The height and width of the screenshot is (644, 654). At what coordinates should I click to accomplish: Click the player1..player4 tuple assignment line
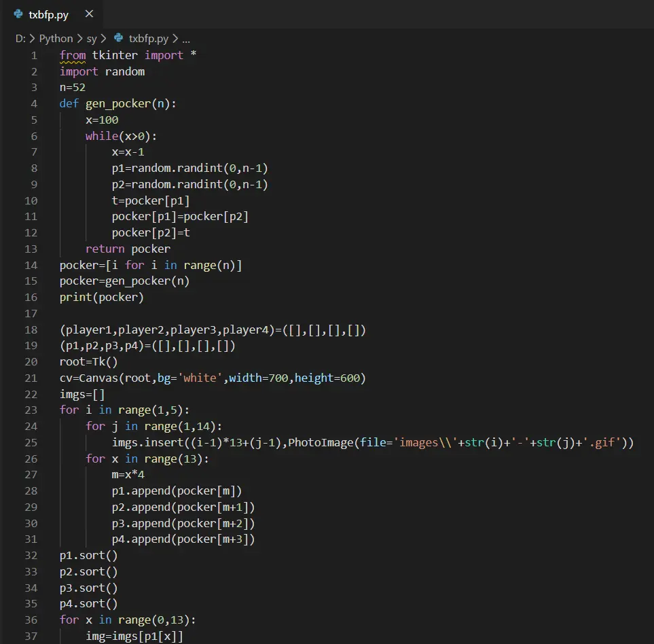[x=213, y=330]
